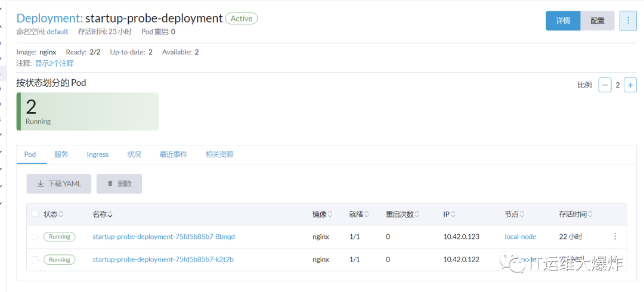644x292 pixels.
Task: Click the 状态 column sort icon
Action: pyautogui.click(x=61, y=214)
